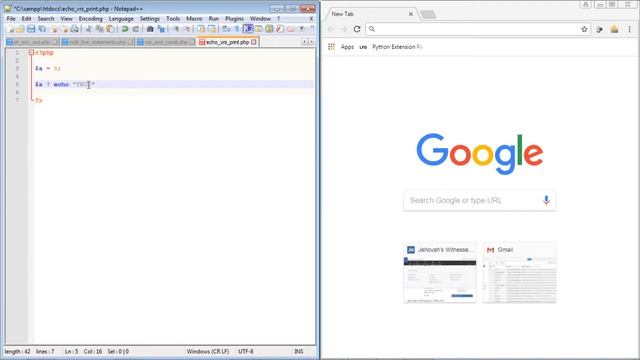Click the Google logo

tap(480, 153)
